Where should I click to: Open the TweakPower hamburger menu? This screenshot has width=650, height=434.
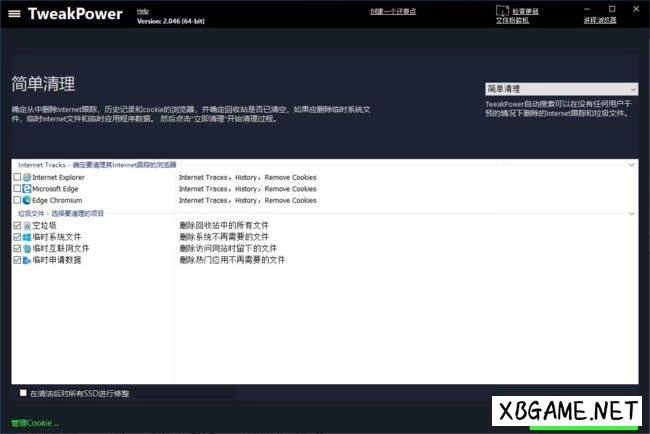tap(14, 14)
